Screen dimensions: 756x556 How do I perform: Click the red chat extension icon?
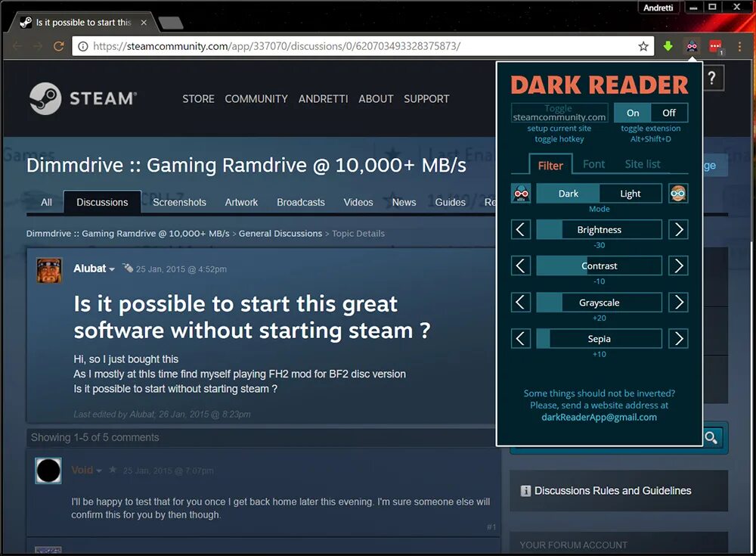click(715, 46)
